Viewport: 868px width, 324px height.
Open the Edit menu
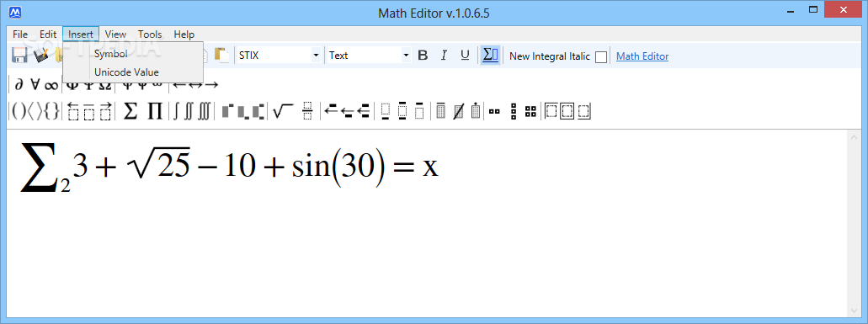pos(48,35)
